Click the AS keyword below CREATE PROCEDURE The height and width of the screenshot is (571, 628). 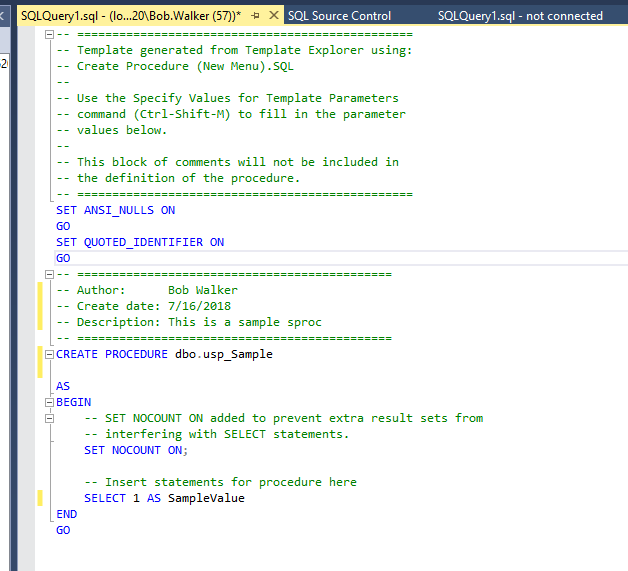click(63, 386)
